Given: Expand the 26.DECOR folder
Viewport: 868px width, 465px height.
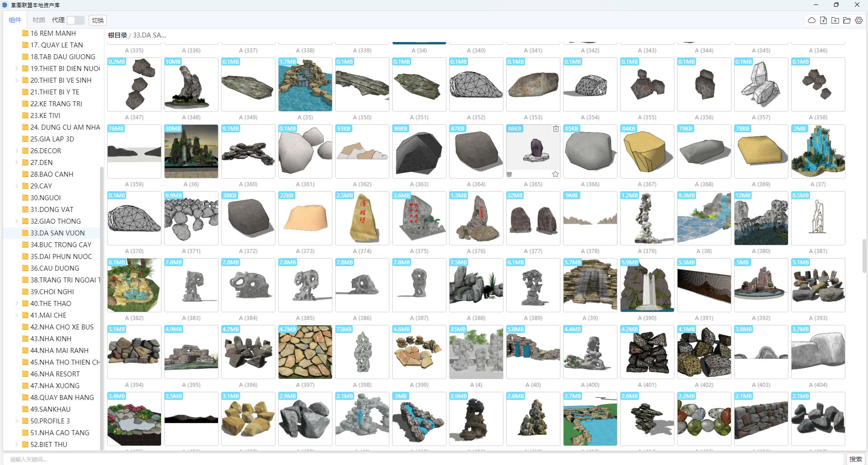Looking at the screenshot, I should click(x=17, y=151).
